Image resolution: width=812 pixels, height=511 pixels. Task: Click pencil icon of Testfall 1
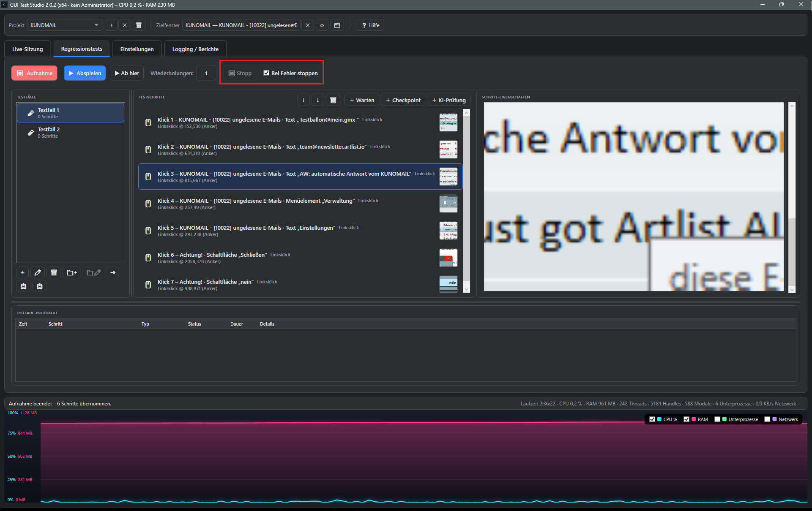click(31, 113)
